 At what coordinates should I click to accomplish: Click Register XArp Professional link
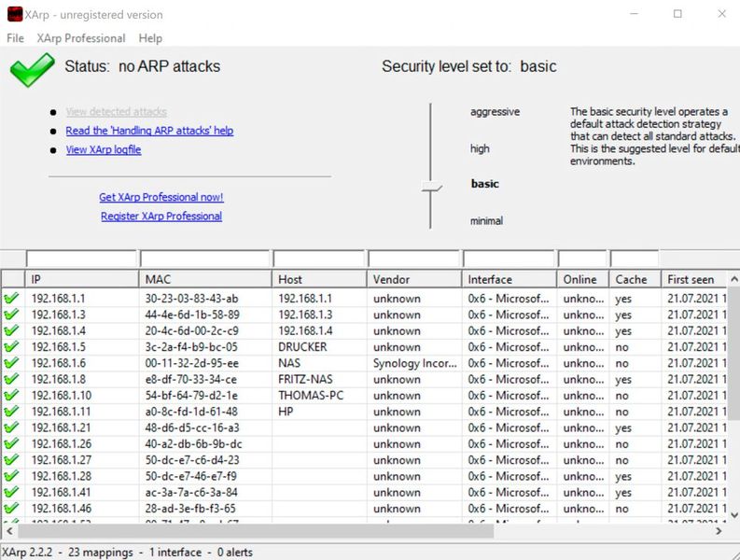[161, 216]
